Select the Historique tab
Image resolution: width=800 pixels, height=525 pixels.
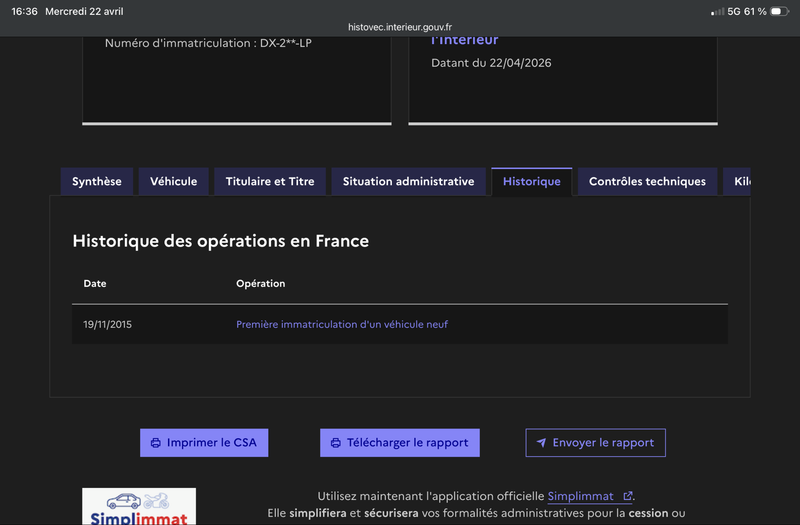[x=532, y=182]
